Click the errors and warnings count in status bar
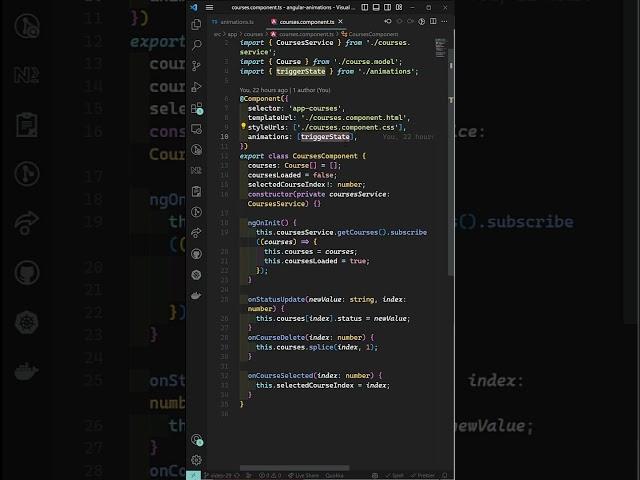The height and width of the screenshot is (480, 640). tap(270, 476)
